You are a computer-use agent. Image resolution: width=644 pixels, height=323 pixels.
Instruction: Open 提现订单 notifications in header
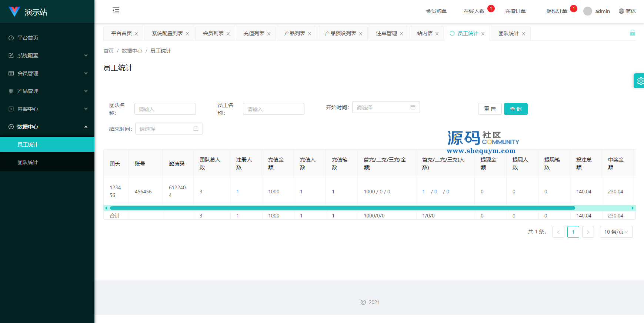pyautogui.click(x=557, y=11)
